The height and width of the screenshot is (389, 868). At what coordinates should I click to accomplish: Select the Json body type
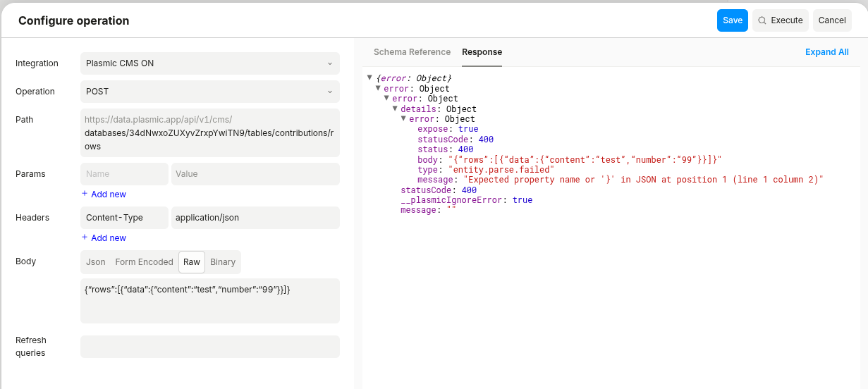(96, 262)
